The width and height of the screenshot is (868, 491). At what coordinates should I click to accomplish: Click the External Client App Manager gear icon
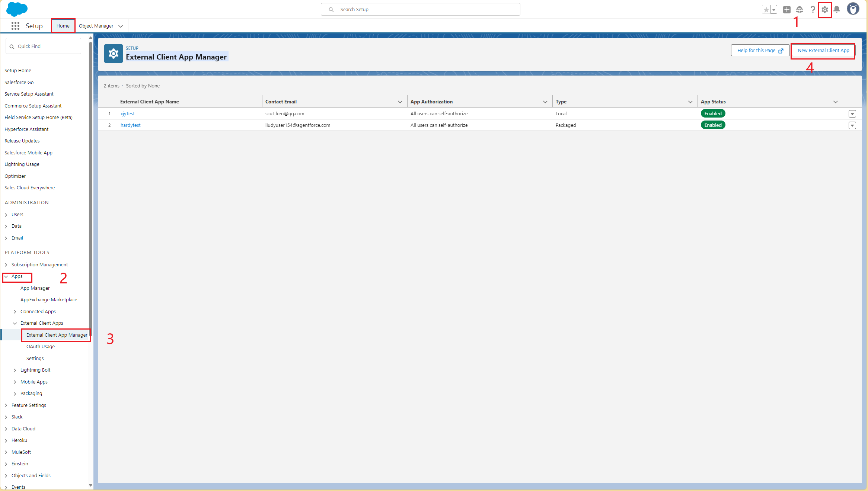click(x=114, y=54)
